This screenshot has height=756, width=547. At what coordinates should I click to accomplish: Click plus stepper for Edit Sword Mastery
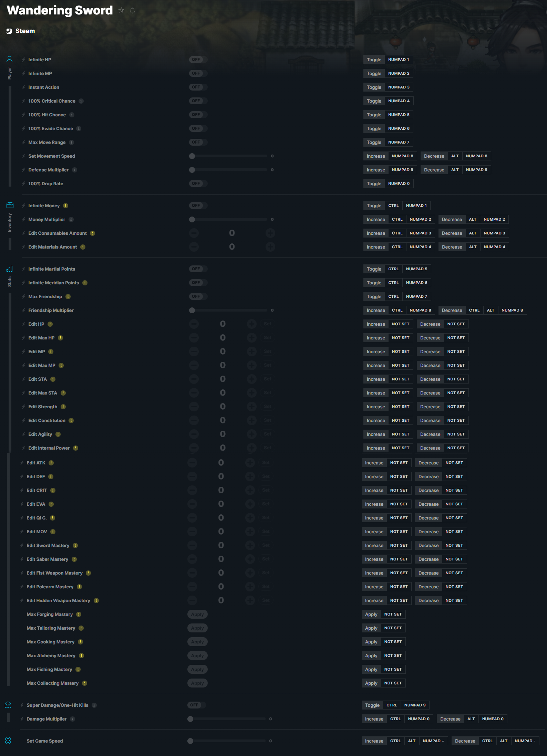click(250, 545)
